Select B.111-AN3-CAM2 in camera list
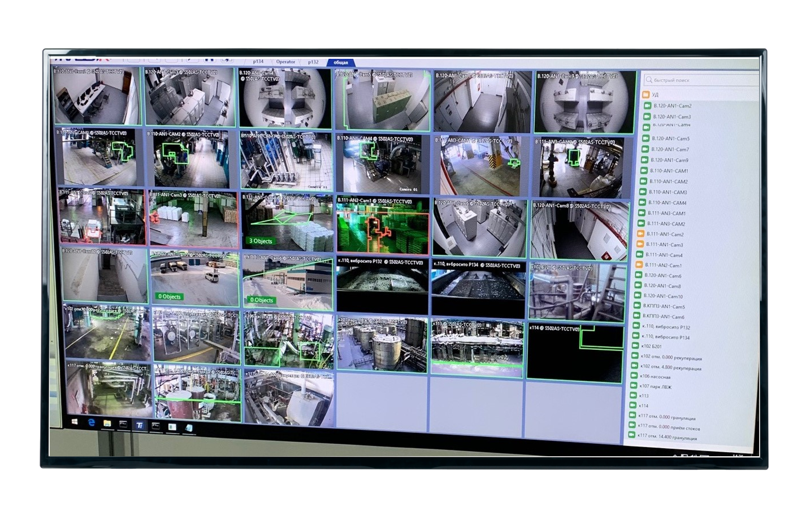Screen dimensions: 797x532 pyautogui.click(x=666, y=224)
